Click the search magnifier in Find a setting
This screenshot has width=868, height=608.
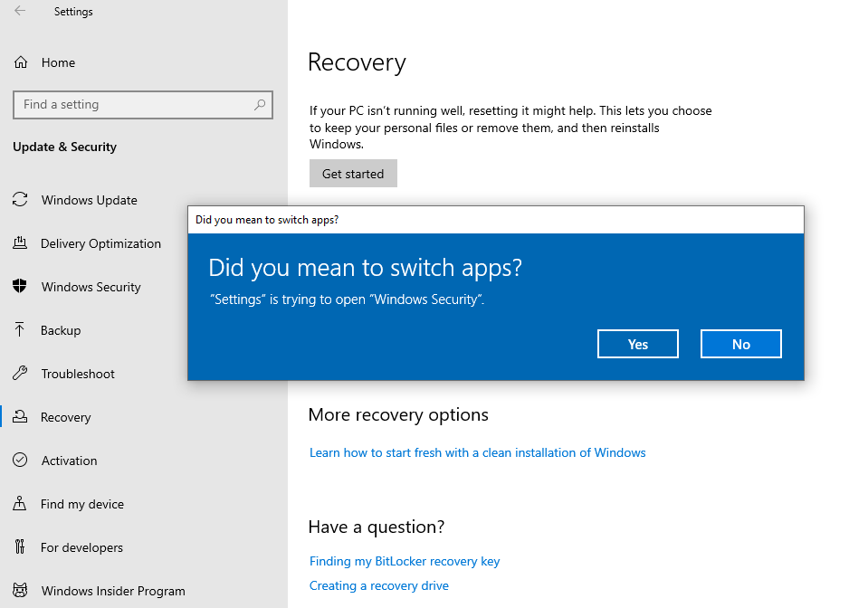pos(259,105)
